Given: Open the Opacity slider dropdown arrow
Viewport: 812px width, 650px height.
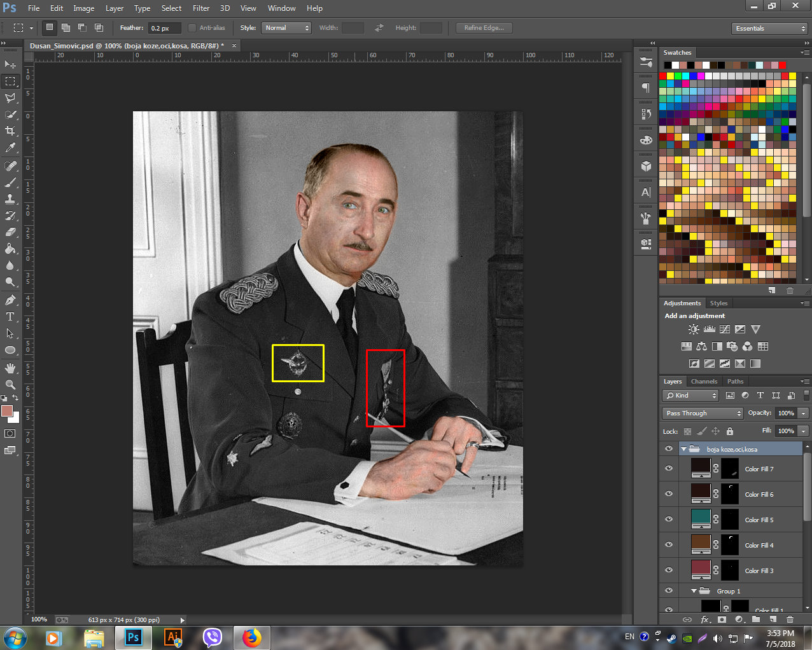Looking at the screenshot, I should pos(804,413).
